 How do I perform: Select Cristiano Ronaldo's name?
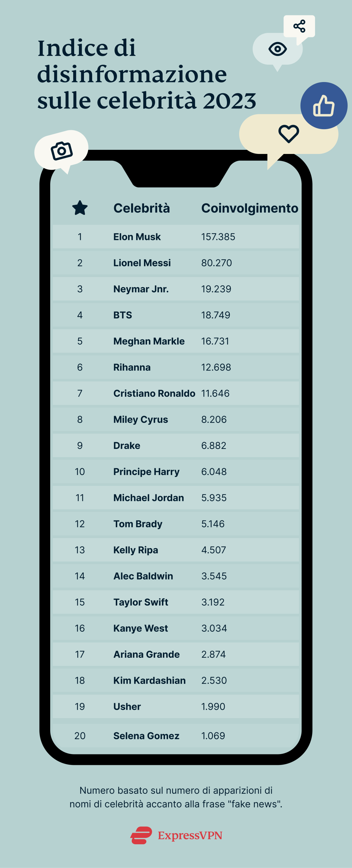(x=154, y=393)
